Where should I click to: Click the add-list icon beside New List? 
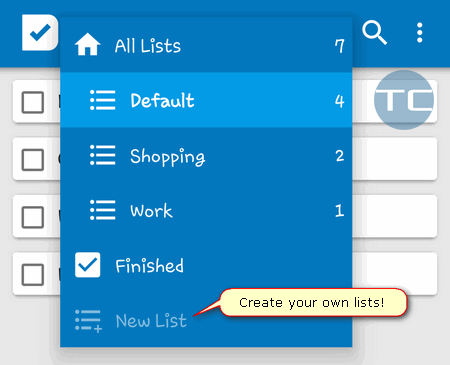[88, 321]
